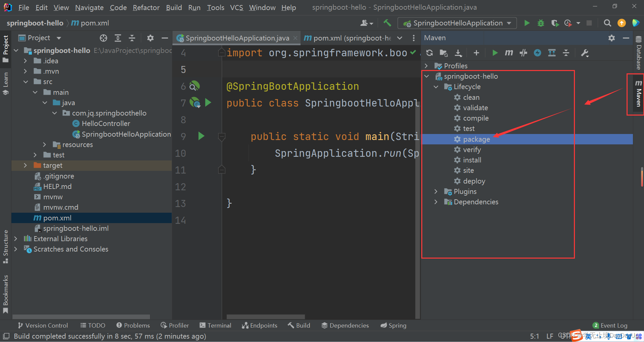Open the VCS menu

pos(236,7)
